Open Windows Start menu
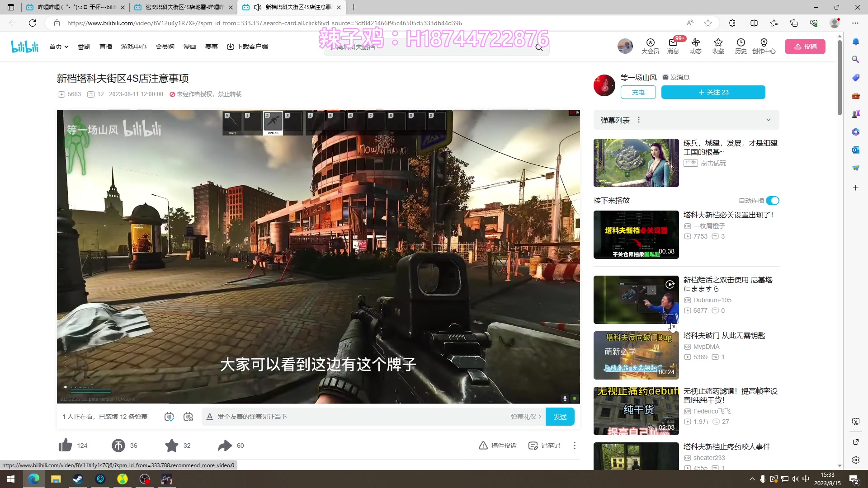The image size is (868, 488). tap(11, 479)
